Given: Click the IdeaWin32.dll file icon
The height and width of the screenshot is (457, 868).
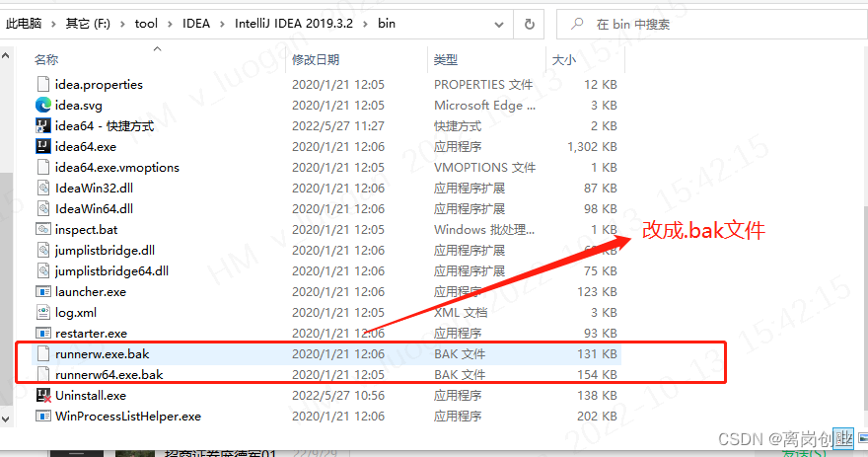Looking at the screenshot, I should point(43,188).
